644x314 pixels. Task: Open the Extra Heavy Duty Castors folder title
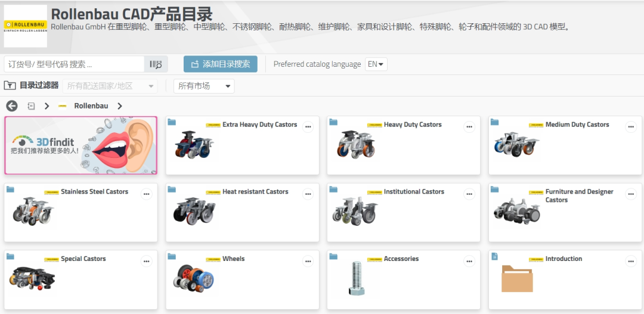pyautogui.click(x=259, y=125)
